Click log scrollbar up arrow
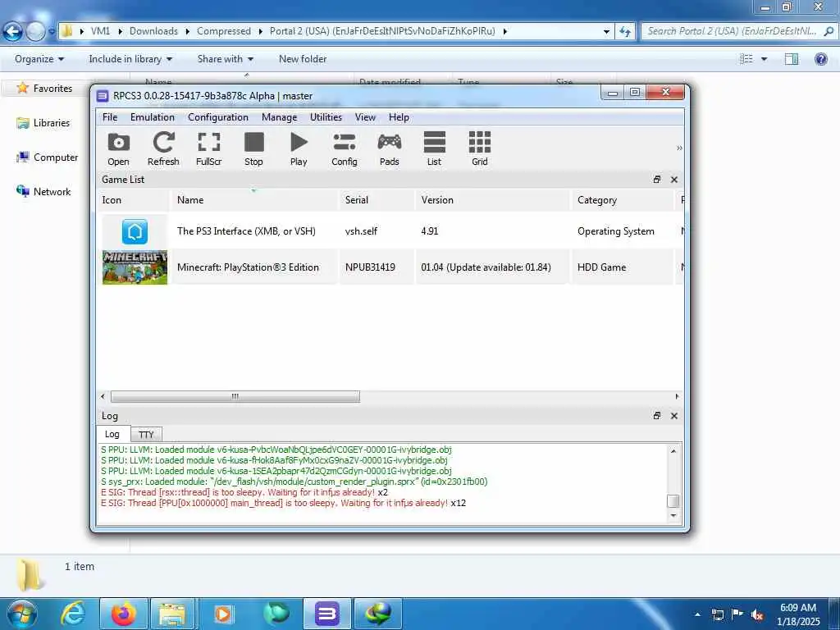Viewport: 840px width, 630px height. (x=673, y=451)
